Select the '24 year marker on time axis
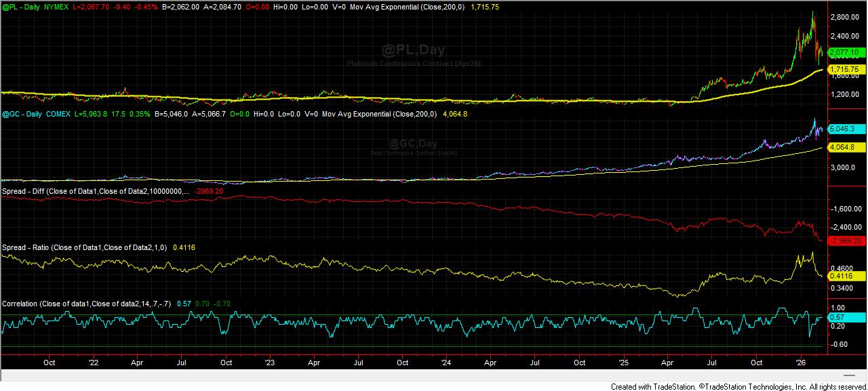Image resolution: width=868 pixels, height=391 pixels. (x=446, y=362)
